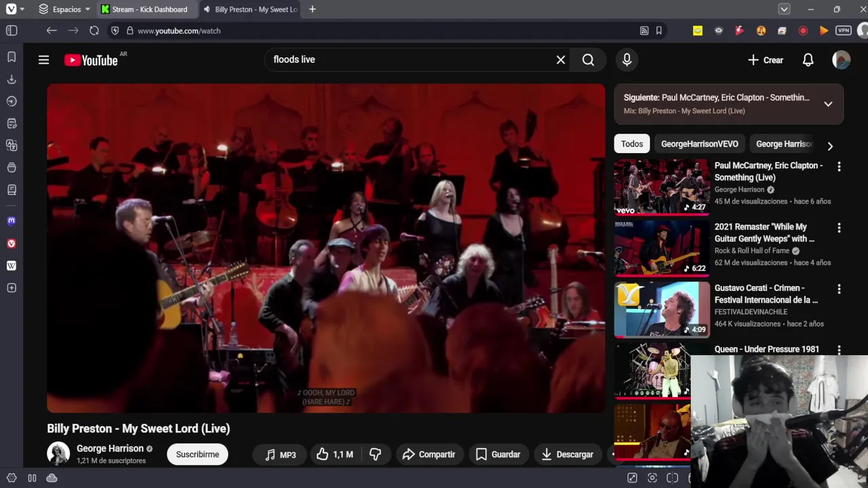Open Gustavo Cerati - Crimen video title
The image size is (868, 488).
[766, 293]
